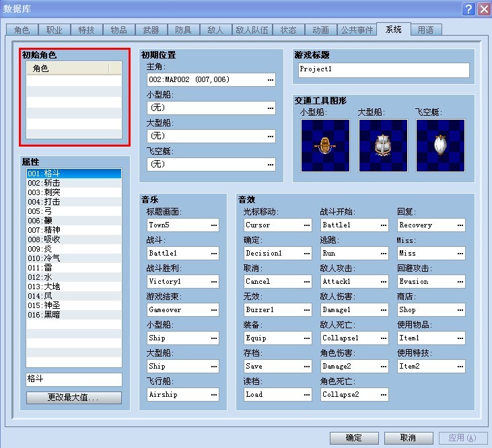
Task: Switch to the 用语 tab
Action: click(x=425, y=30)
